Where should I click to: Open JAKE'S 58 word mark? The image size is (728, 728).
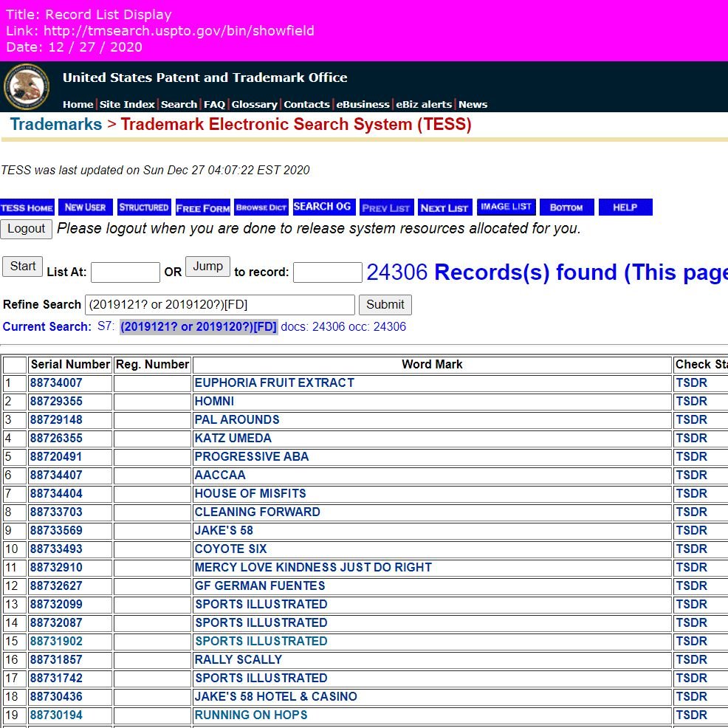pos(224,531)
